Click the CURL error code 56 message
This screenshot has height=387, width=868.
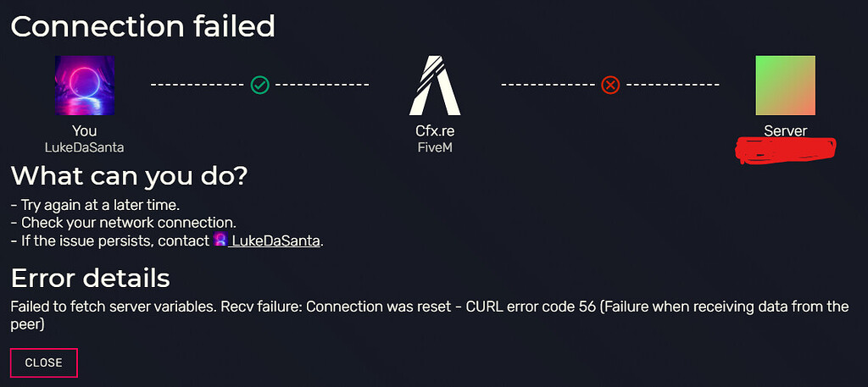click(x=430, y=316)
